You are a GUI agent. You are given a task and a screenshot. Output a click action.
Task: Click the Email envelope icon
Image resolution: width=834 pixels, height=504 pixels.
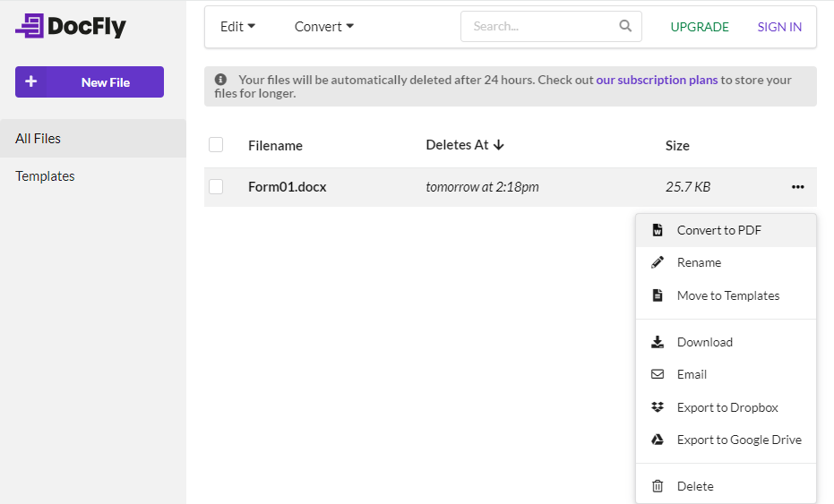(x=658, y=374)
